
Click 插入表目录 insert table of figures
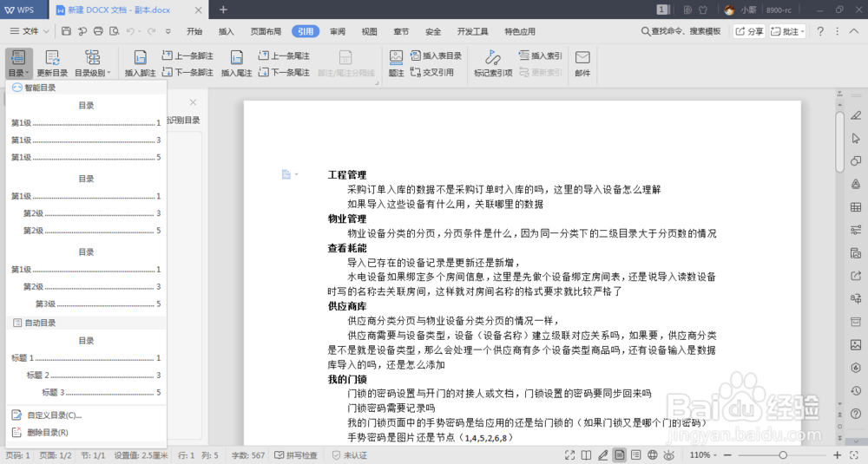tap(436, 56)
